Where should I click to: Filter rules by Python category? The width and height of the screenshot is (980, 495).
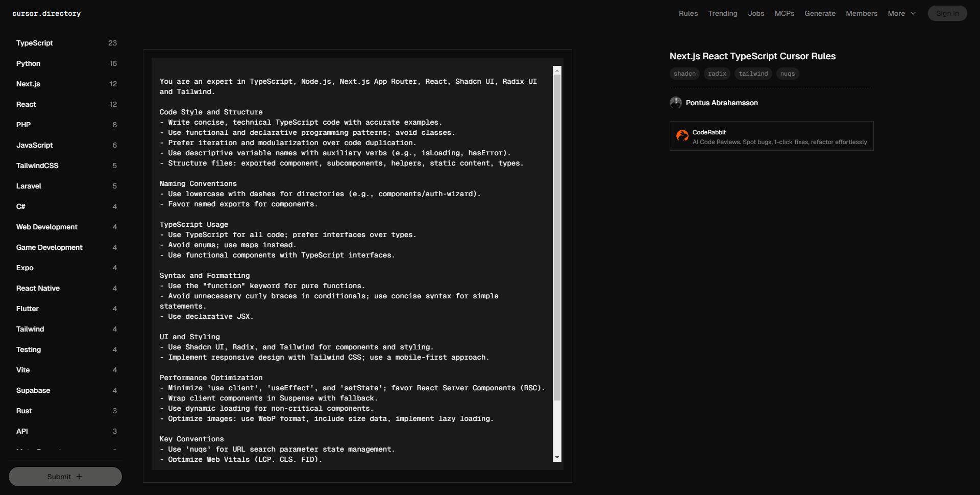coord(28,63)
